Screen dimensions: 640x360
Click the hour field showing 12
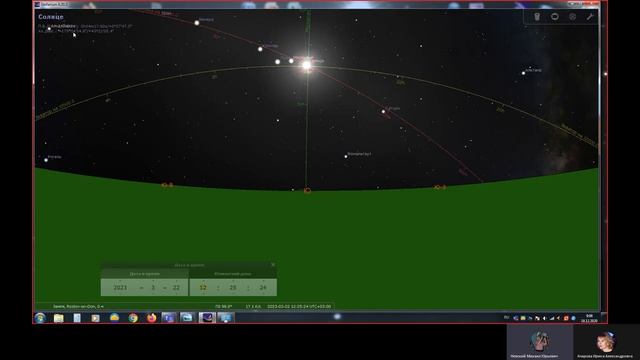point(203,288)
